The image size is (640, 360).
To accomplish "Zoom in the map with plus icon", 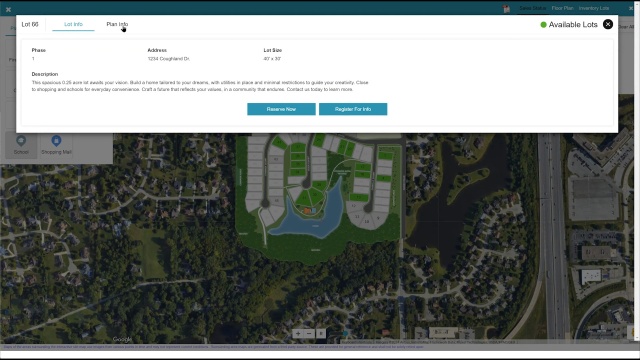I will click(298, 333).
